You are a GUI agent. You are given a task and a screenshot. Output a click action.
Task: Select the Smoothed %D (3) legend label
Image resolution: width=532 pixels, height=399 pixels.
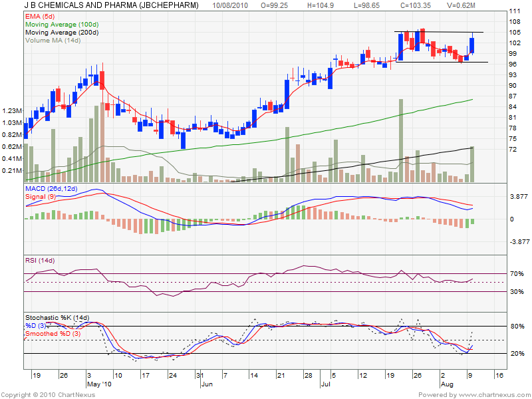54,333
